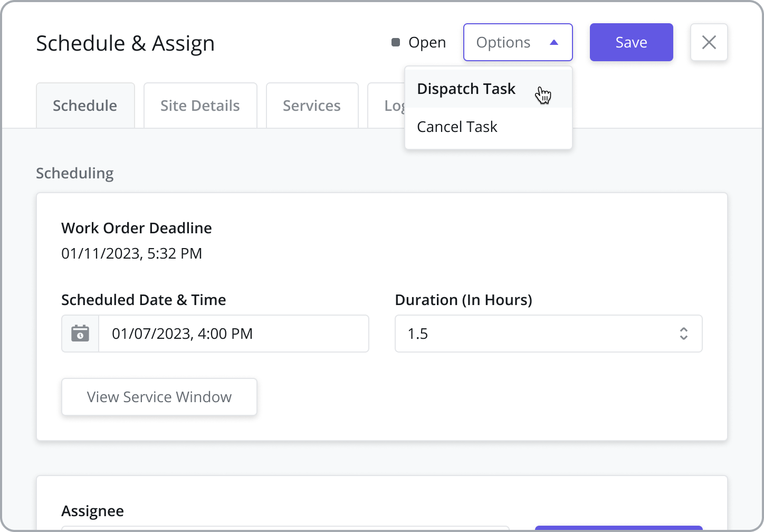The image size is (764, 532).
Task: Select Dispatch Task from the Options menu
Action: [x=466, y=89]
